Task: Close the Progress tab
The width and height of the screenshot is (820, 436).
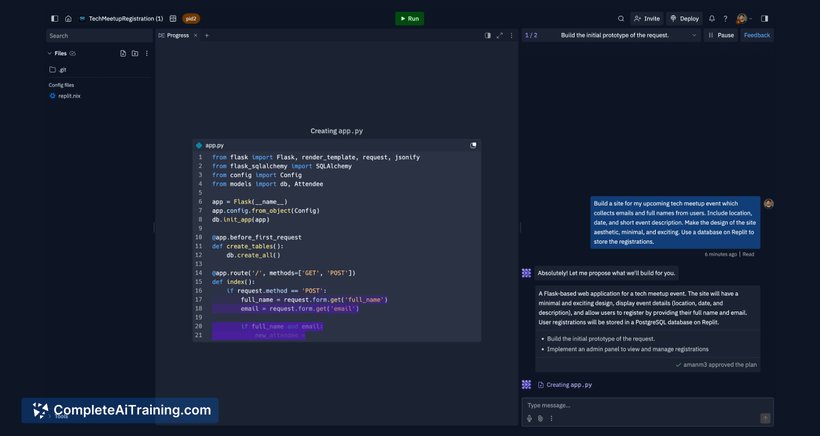Action: point(196,36)
